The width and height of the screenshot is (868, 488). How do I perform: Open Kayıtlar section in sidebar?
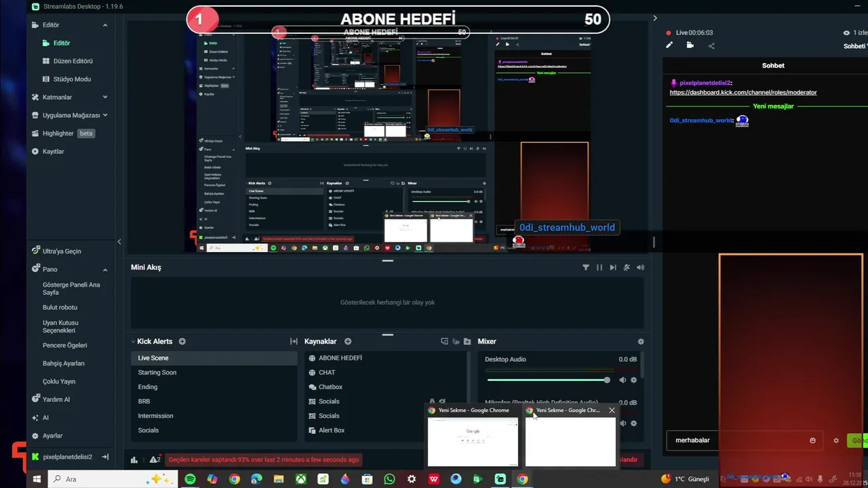coord(53,151)
